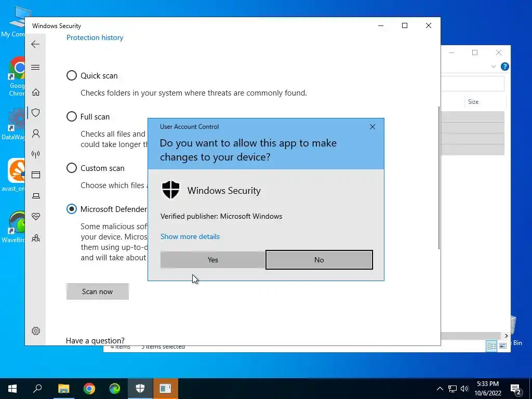
Task: Open File Explorer from the taskbar
Action: click(63, 389)
